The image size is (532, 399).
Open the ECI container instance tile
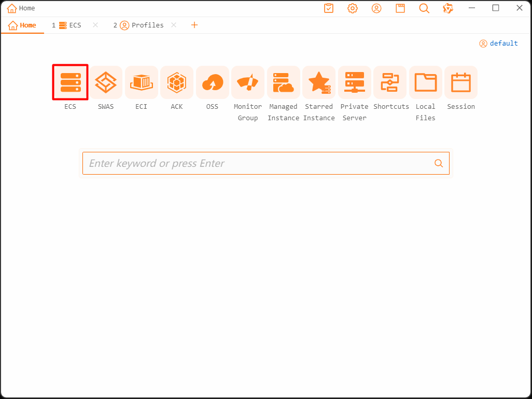142,82
